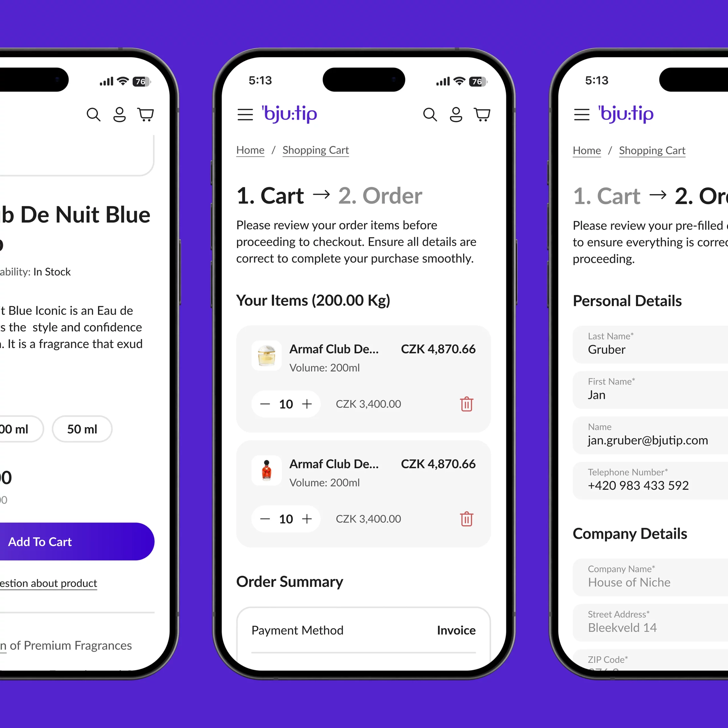
Task: Tap the user profile icon
Action: [x=455, y=115]
